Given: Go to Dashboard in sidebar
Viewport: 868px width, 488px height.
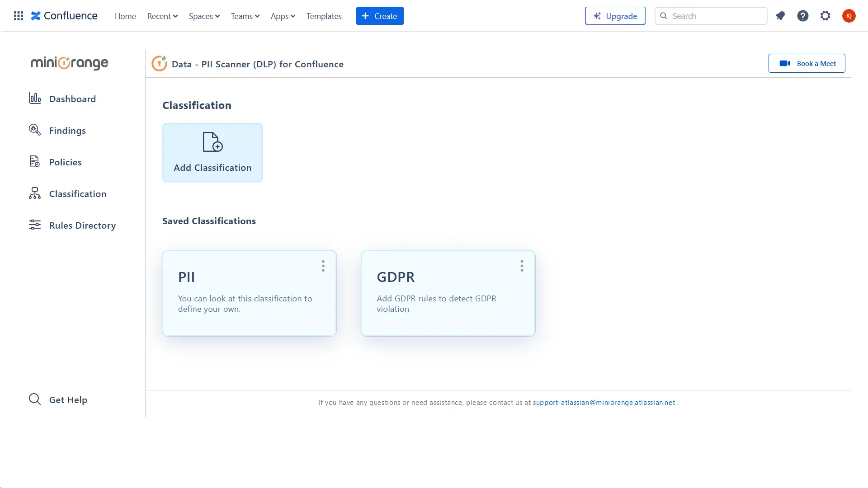Looking at the screenshot, I should coord(72,99).
